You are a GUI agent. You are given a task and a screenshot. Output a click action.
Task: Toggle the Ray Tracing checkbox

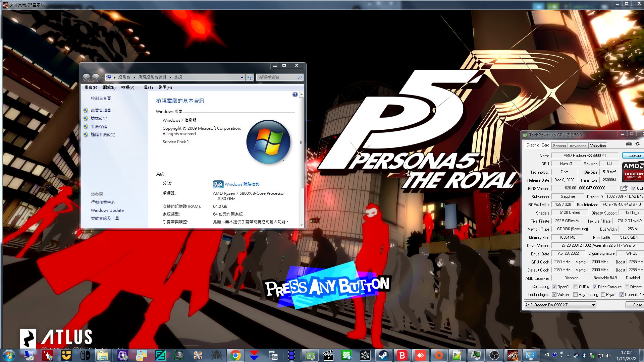click(x=575, y=295)
